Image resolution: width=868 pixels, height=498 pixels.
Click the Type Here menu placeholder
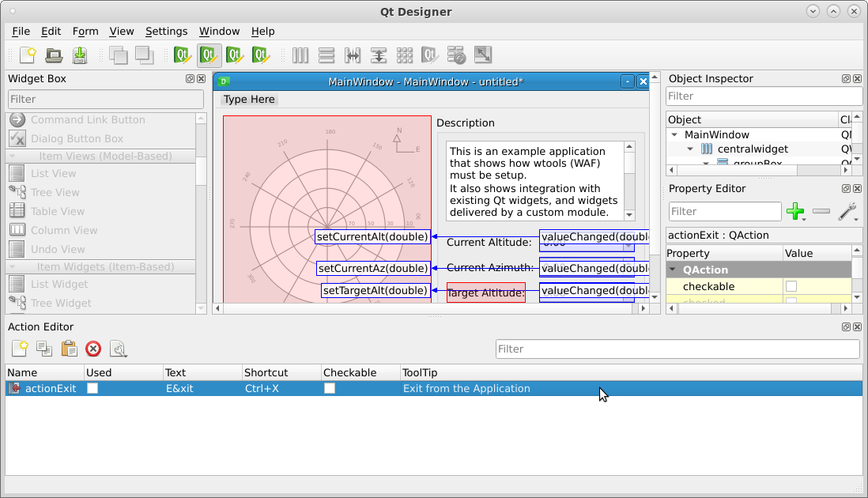pyautogui.click(x=249, y=100)
